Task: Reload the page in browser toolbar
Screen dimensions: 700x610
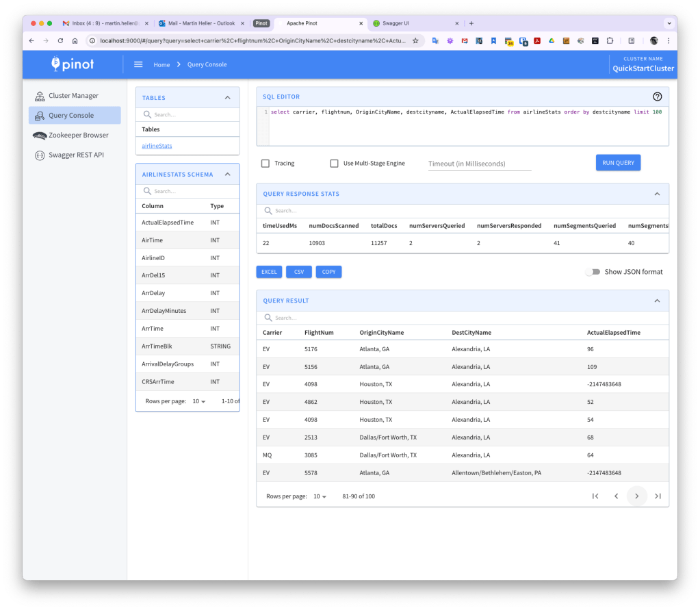Action: 60,41
